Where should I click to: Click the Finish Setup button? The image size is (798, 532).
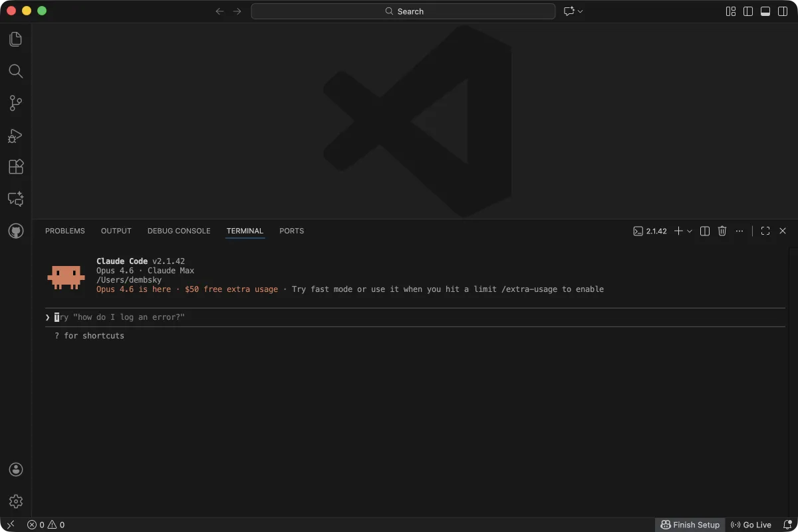[x=690, y=525]
